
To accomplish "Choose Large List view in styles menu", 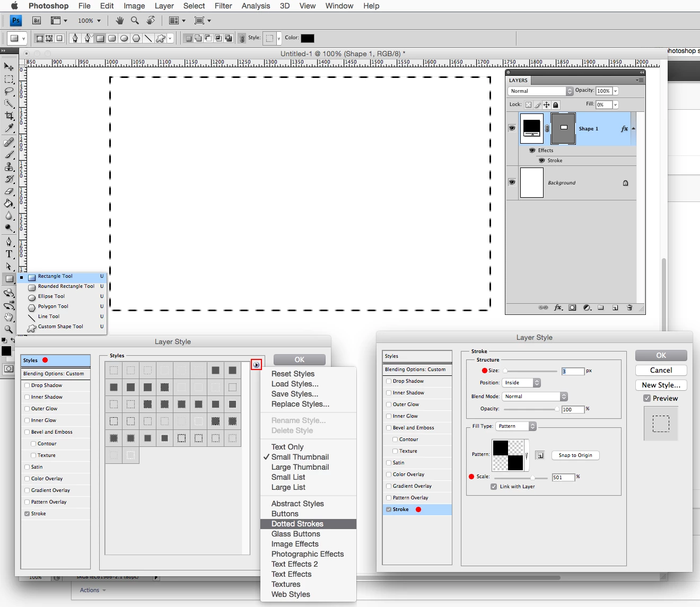I will point(309,487).
